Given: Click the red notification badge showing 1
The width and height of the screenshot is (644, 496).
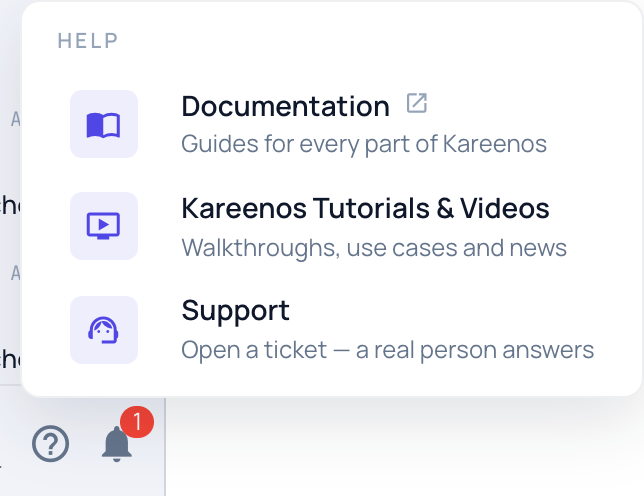Looking at the screenshot, I should (137, 422).
